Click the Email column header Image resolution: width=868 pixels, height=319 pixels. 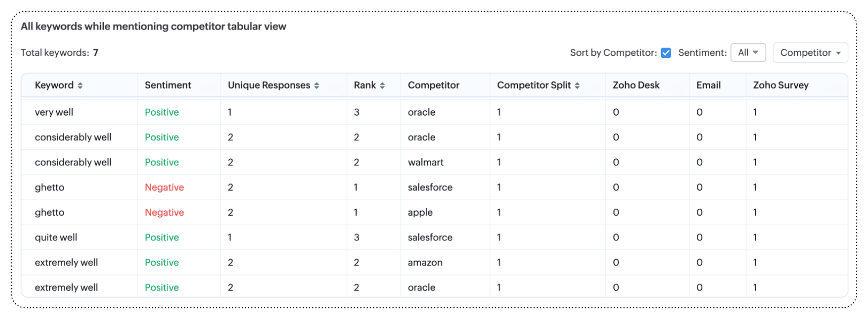tap(708, 85)
